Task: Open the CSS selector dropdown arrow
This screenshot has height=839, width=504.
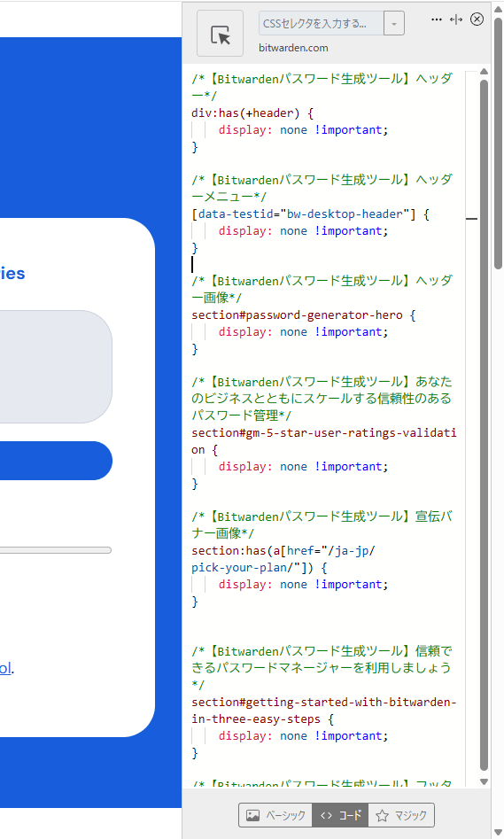Action: coord(394,24)
